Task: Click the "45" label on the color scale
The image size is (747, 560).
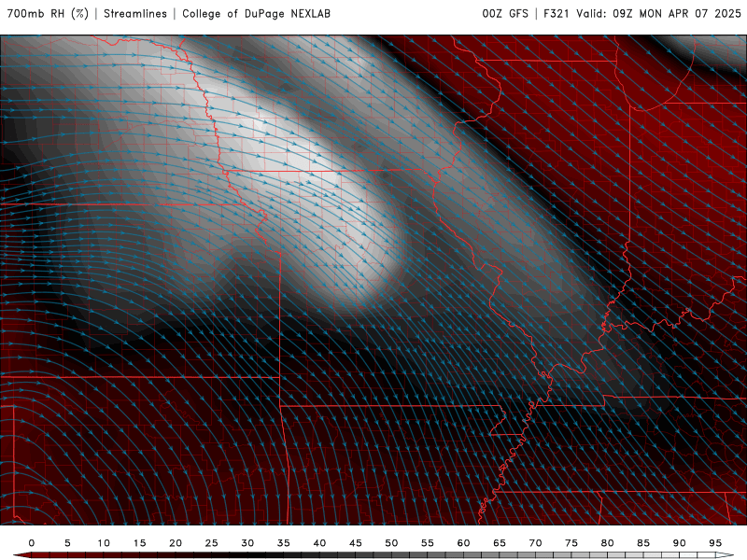Action: click(356, 543)
